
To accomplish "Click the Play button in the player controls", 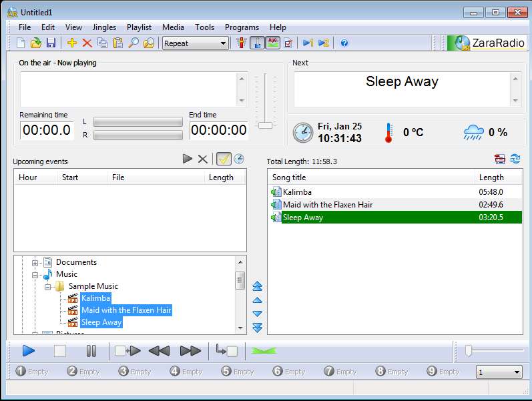I will (28, 351).
